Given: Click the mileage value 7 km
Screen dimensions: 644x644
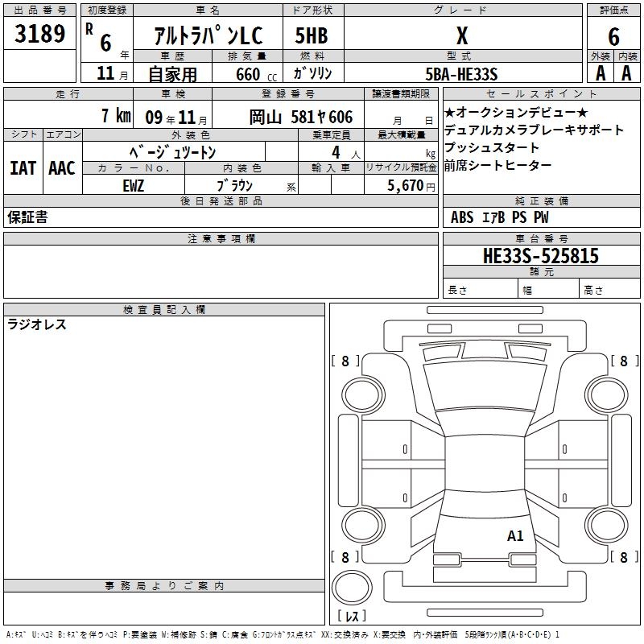Looking at the screenshot, I should pos(116,116).
